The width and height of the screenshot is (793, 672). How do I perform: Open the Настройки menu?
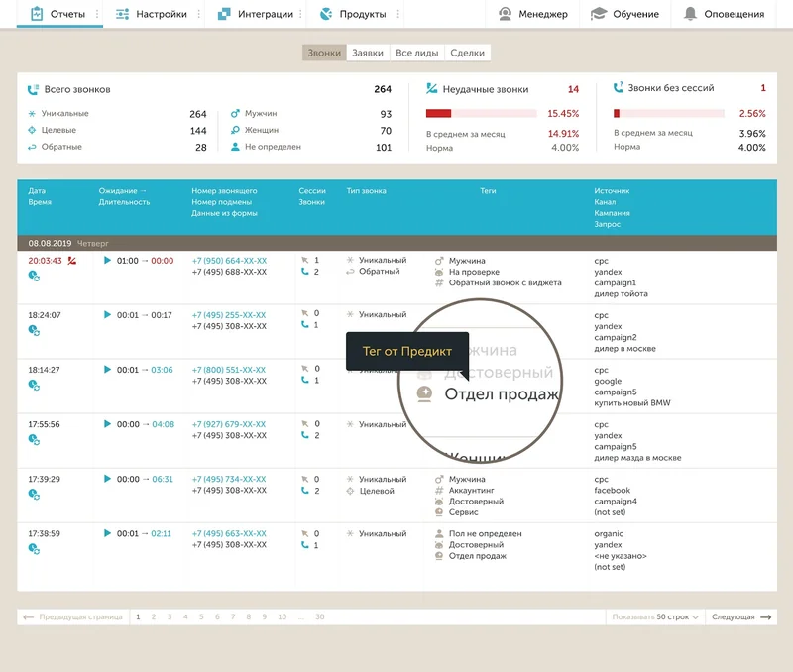coord(152,14)
